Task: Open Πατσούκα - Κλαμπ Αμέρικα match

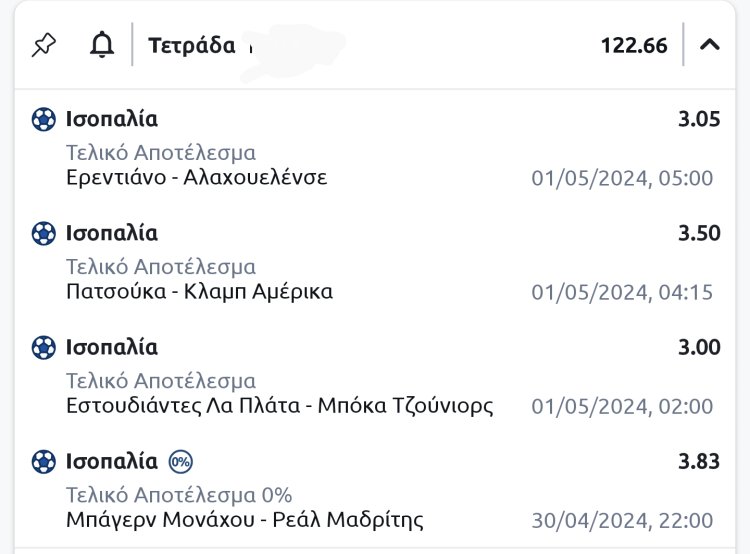Action: point(199,291)
